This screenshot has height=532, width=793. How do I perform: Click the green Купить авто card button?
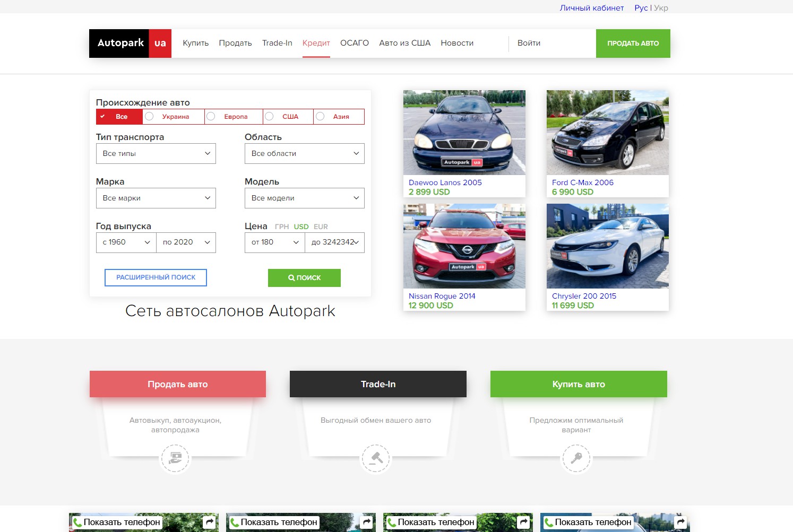click(579, 384)
